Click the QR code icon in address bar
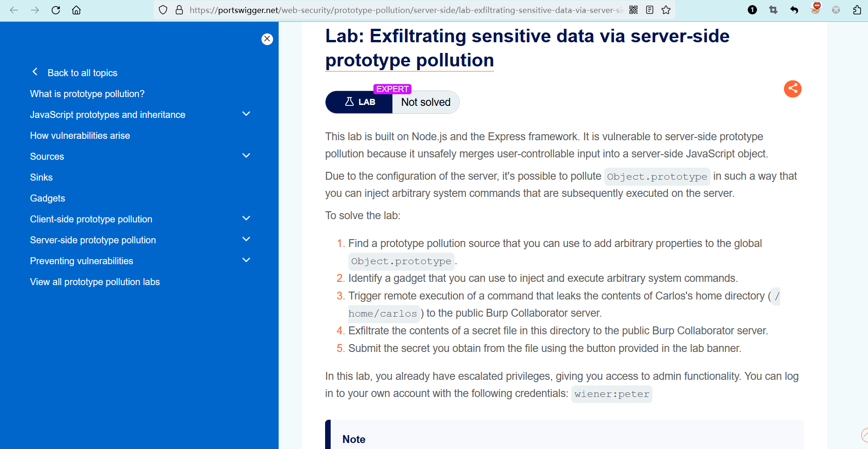 pyautogui.click(x=633, y=10)
